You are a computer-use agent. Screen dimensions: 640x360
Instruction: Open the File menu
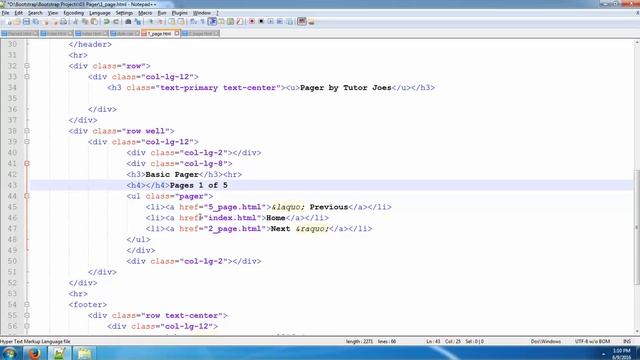click(x=5, y=13)
